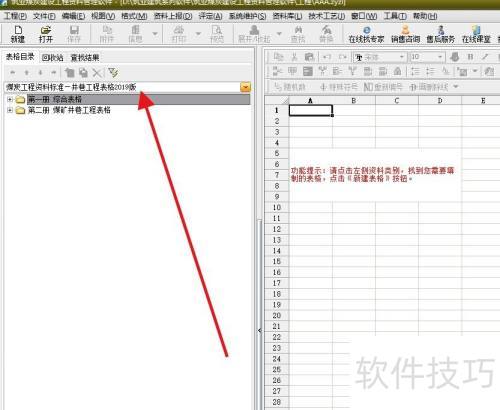Viewport: 500px width, 410px height.
Task: Click the filter icon in the tree toolbar
Action: [113, 72]
